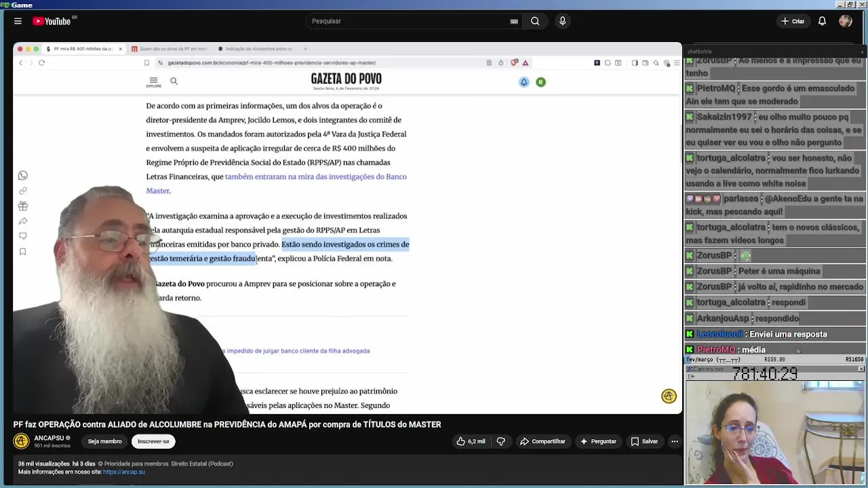Add a new browser tab with plus
This screenshot has height=488, width=868.
pyautogui.click(x=305, y=49)
